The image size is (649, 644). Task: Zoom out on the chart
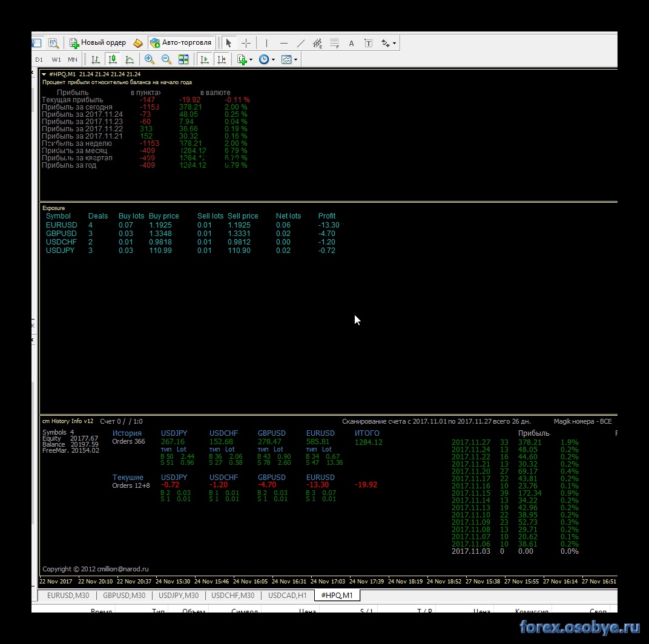point(166,59)
